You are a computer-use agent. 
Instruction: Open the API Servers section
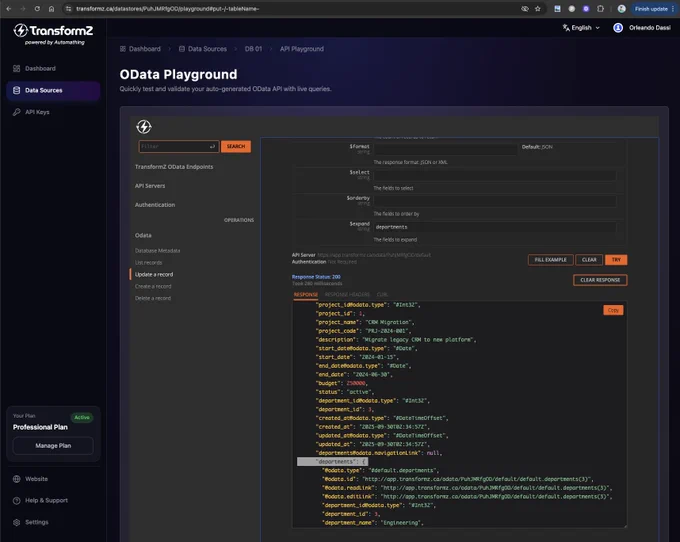point(150,186)
